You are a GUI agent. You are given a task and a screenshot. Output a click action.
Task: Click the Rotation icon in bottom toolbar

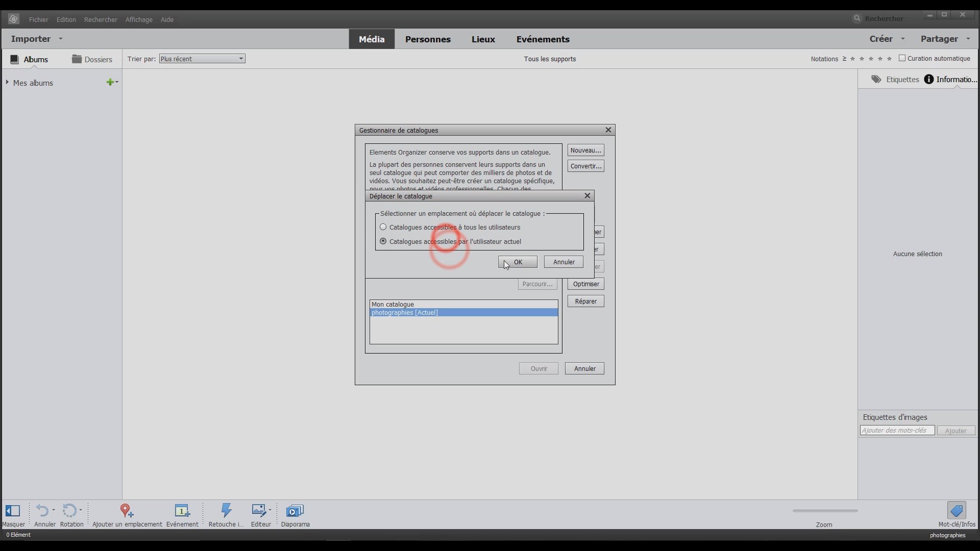click(69, 511)
